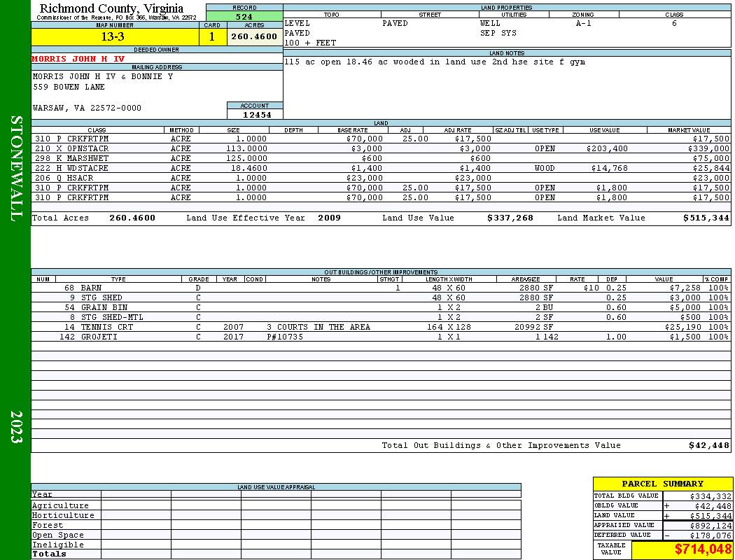Click the Forest row label

pos(47,525)
